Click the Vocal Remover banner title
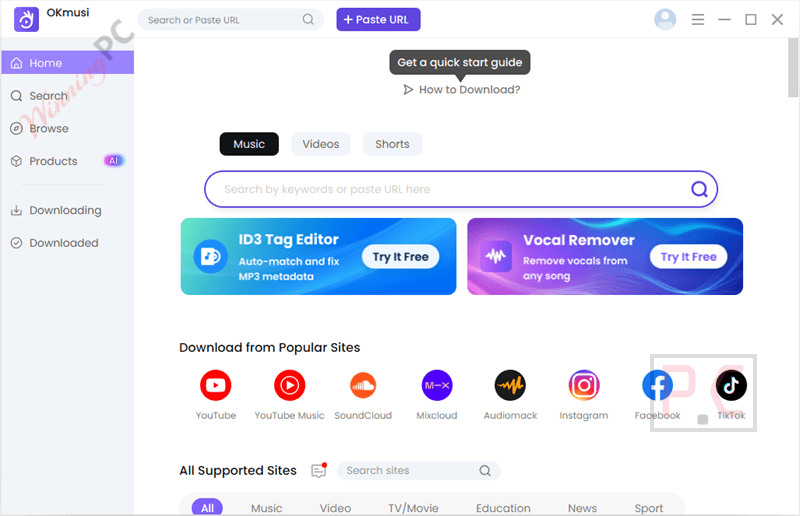The width and height of the screenshot is (800, 516). (579, 240)
